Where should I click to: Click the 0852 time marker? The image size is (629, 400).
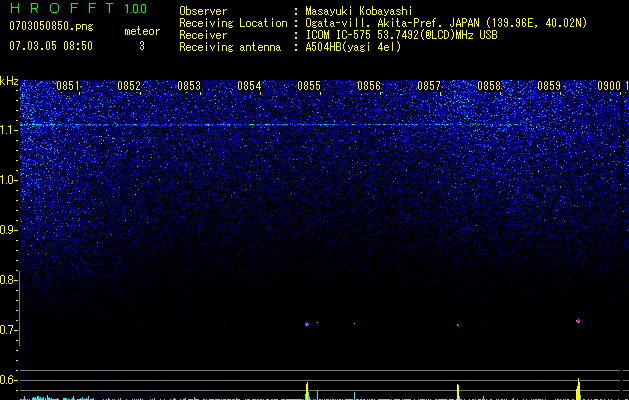[x=129, y=86]
